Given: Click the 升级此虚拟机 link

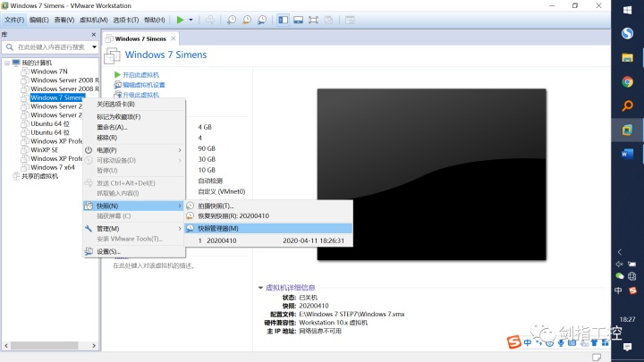Looking at the screenshot, I should click(140, 95).
